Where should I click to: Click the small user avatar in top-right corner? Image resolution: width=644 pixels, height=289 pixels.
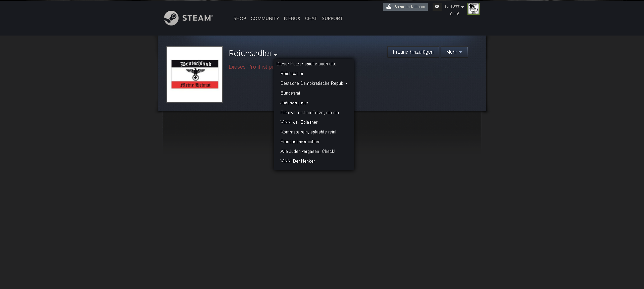[473, 9]
